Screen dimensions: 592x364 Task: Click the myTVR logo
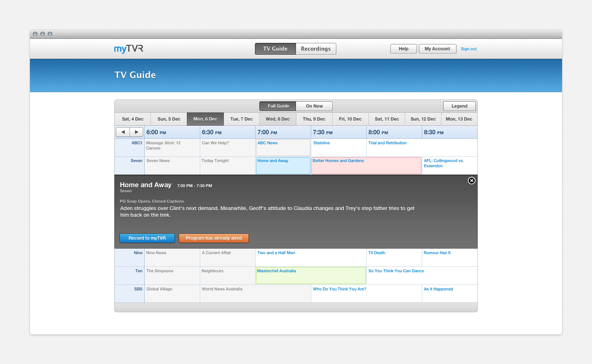point(128,48)
